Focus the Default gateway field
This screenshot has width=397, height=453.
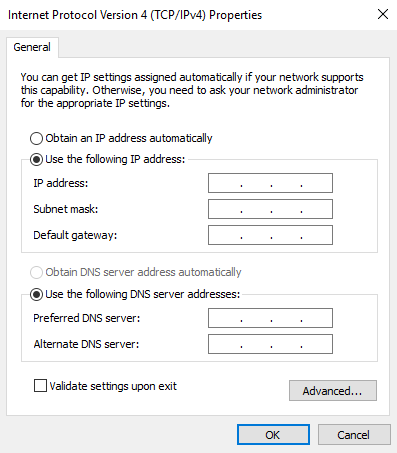[270, 235]
